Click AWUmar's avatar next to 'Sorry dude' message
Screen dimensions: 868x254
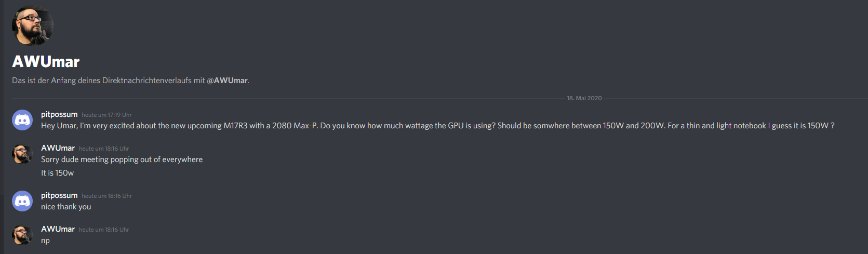tap(22, 154)
